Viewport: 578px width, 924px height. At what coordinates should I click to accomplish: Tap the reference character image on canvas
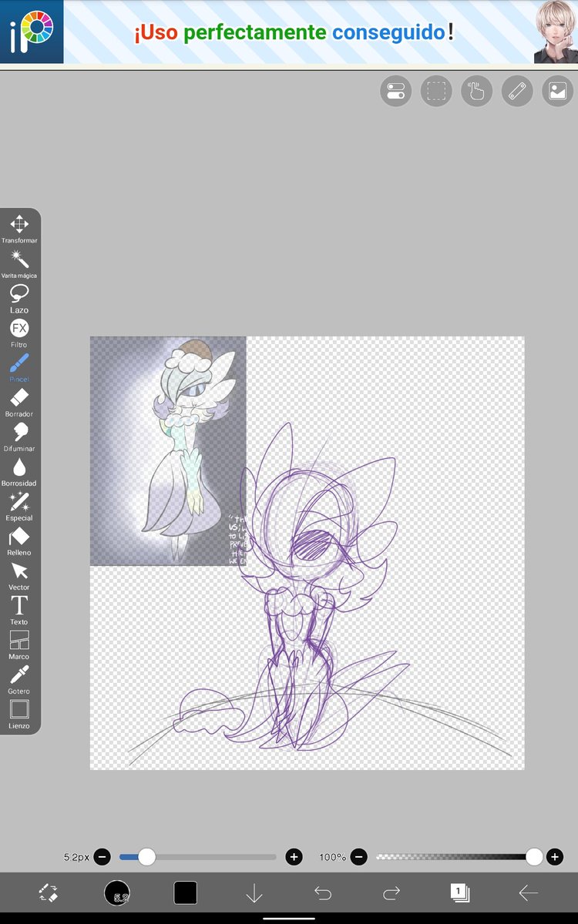(x=168, y=450)
